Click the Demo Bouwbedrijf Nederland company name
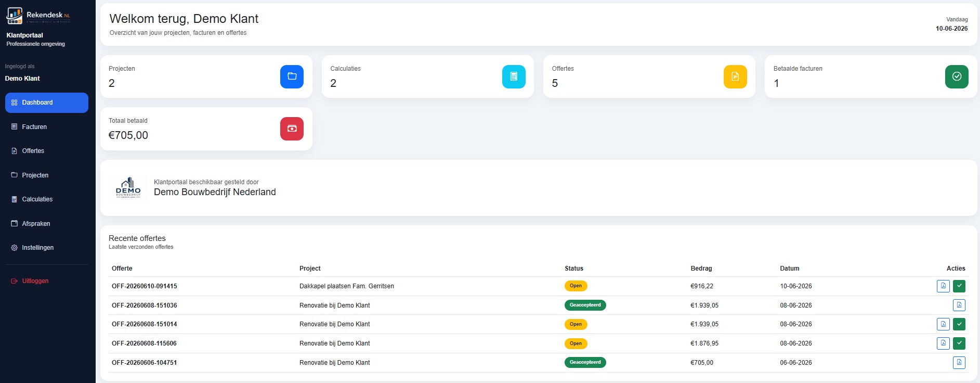The height and width of the screenshot is (383, 980). coord(215,192)
